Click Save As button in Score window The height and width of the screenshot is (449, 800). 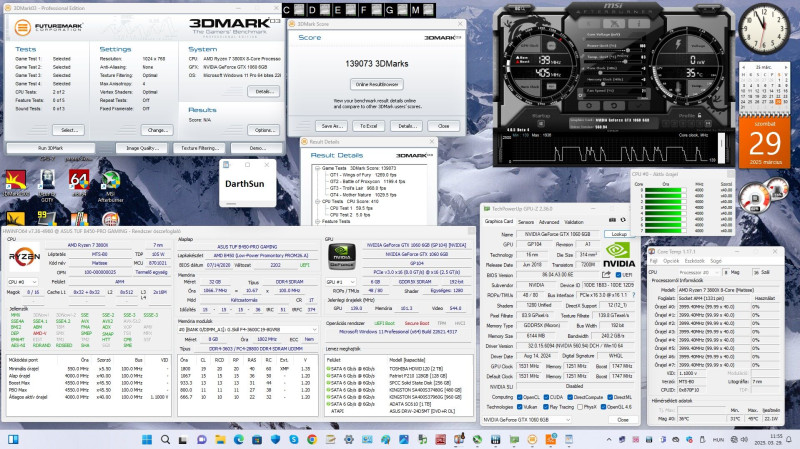(x=332, y=126)
